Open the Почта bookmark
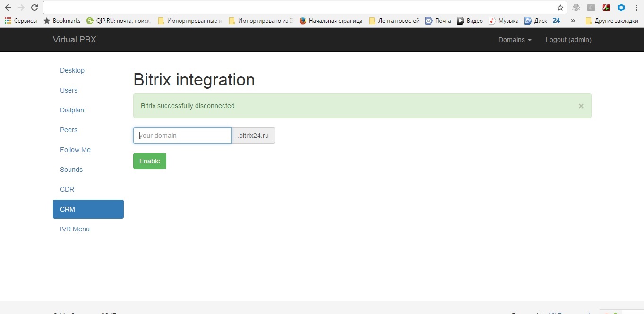644x314 pixels. coord(438,21)
